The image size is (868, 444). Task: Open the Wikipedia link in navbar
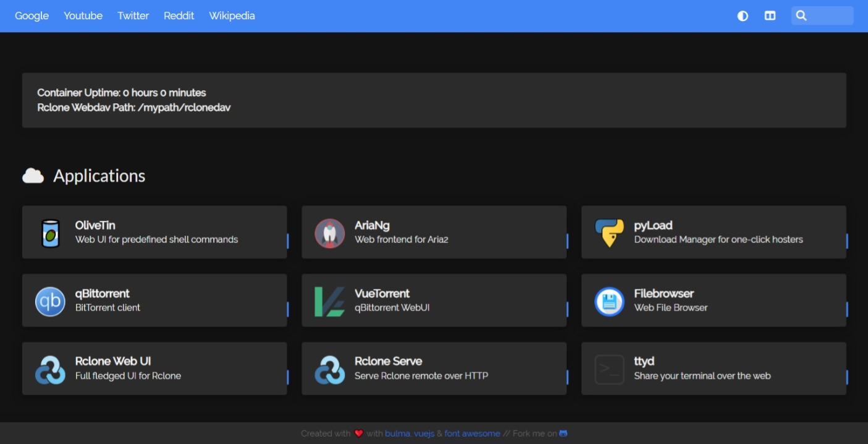[x=232, y=15]
